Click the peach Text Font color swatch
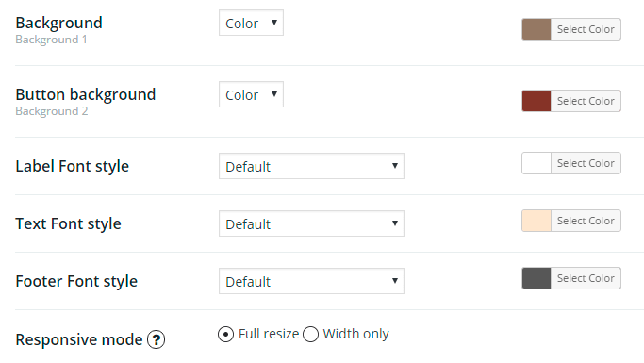 pos(537,221)
